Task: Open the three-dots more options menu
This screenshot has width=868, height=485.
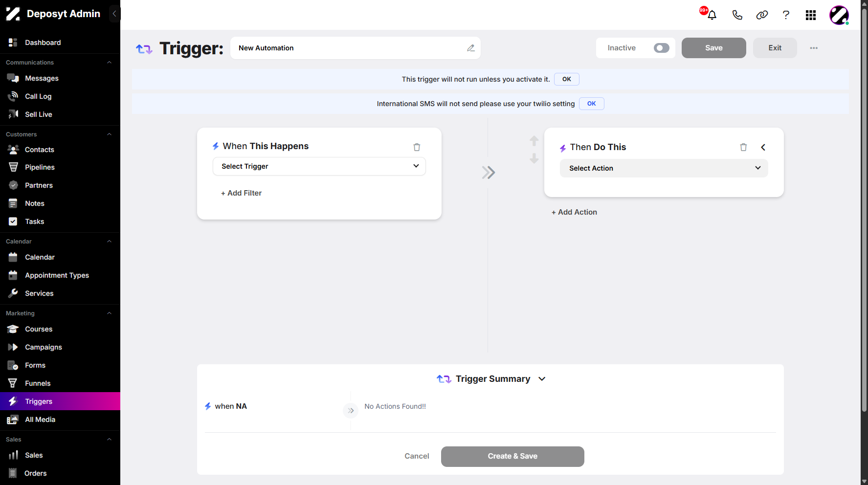Action: click(x=814, y=48)
